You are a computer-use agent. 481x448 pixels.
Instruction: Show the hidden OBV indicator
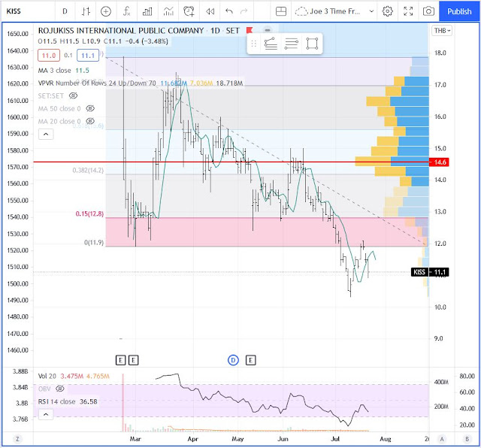click(x=60, y=389)
